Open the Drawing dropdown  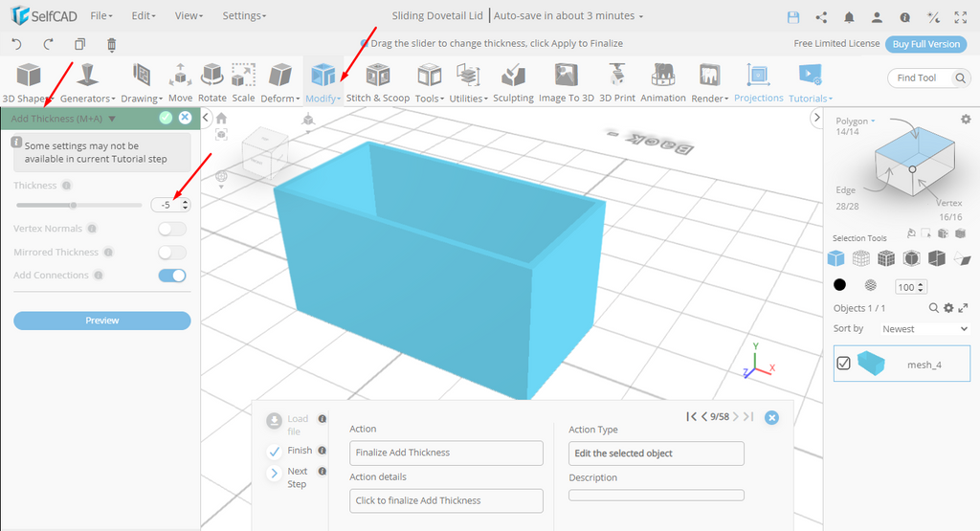pyautogui.click(x=142, y=82)
